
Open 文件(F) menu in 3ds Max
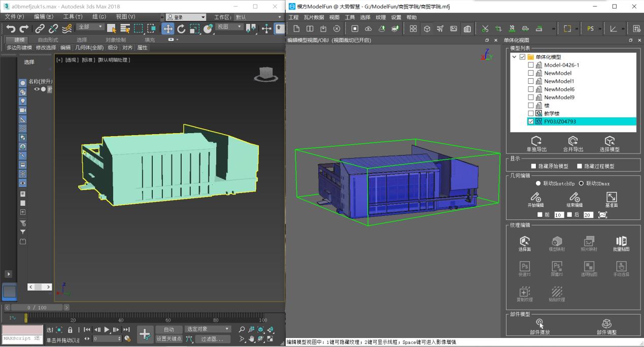(14, 17)
